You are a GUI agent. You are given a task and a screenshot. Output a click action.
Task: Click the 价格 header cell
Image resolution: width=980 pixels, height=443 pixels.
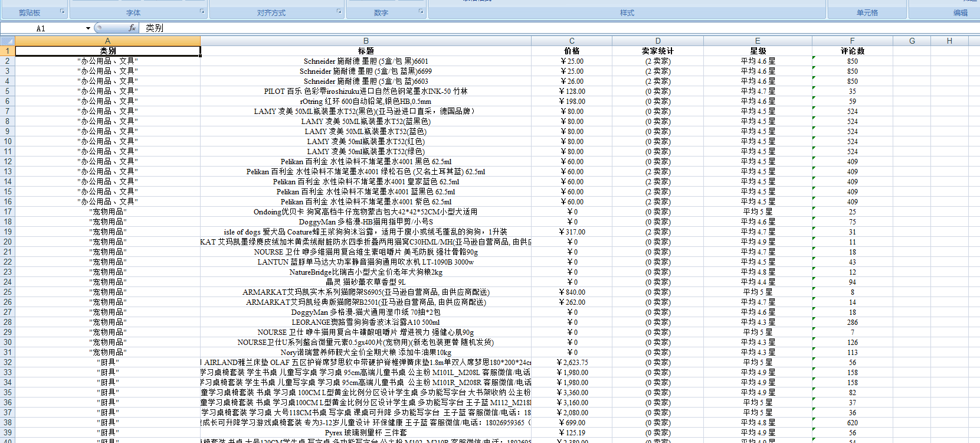click(572, 51)
